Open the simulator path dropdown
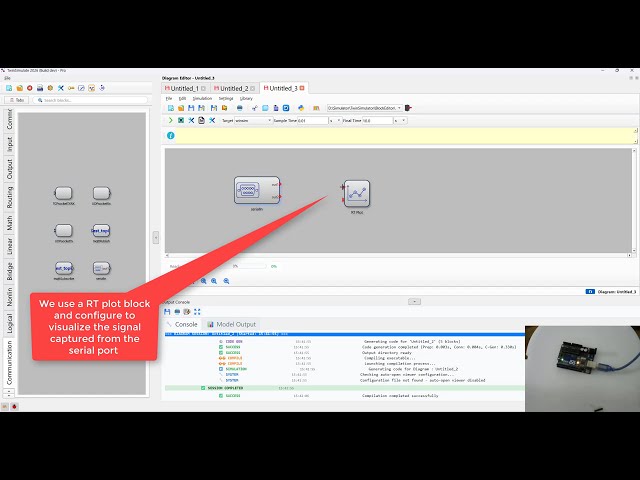This screenshot has height=480, width=640. click(365, 108)
